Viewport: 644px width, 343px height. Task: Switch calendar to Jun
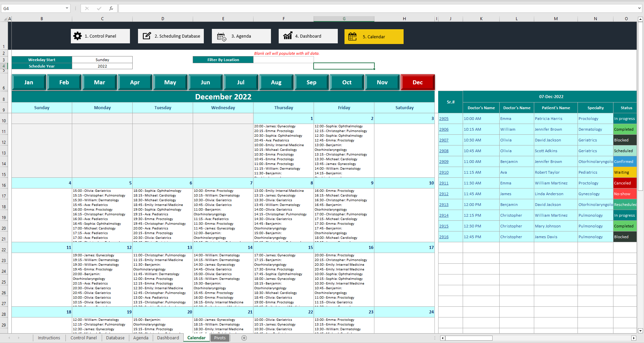tap(205, 82)
